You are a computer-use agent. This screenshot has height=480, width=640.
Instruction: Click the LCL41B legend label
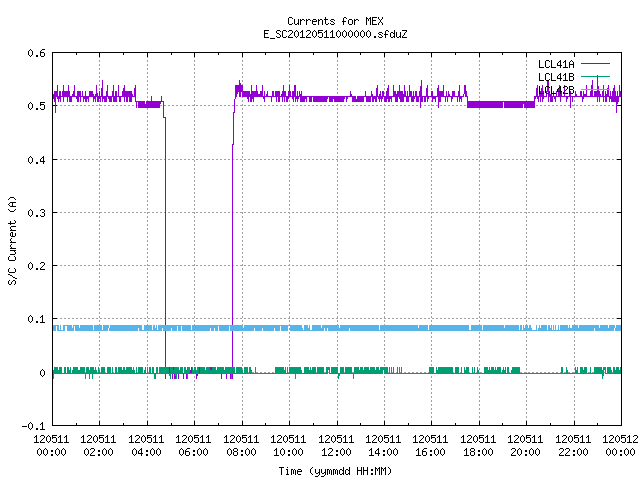[556, 77]
